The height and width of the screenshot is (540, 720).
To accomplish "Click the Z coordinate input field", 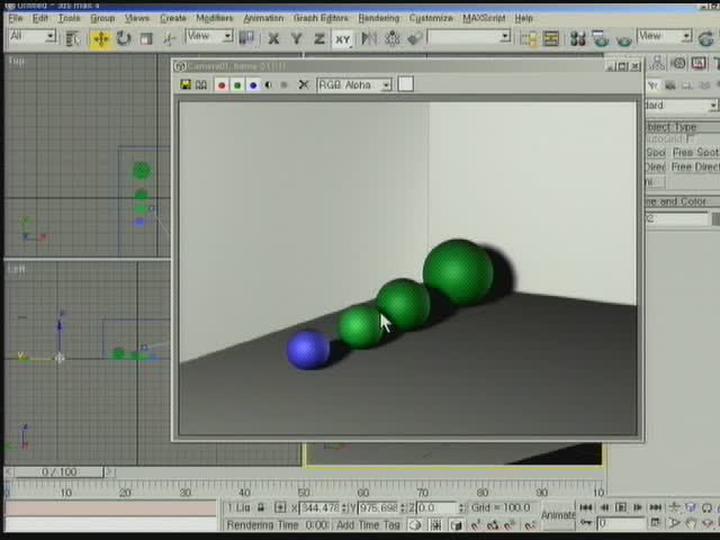I will coord(438,508).
